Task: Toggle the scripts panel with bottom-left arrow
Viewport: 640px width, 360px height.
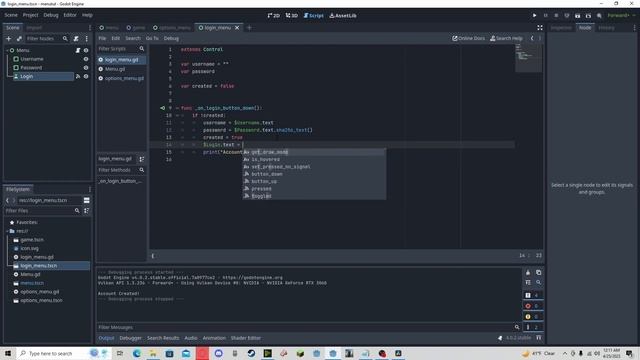Action: pos(153,256)
